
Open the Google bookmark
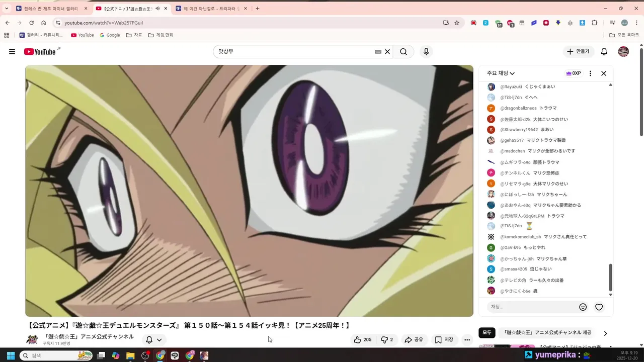[x=110, y=35]
